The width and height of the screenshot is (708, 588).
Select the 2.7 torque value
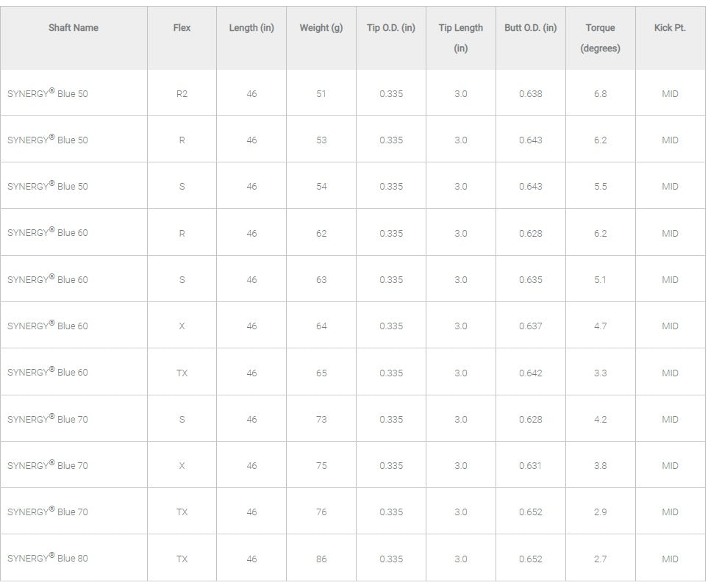pos(601,559)
